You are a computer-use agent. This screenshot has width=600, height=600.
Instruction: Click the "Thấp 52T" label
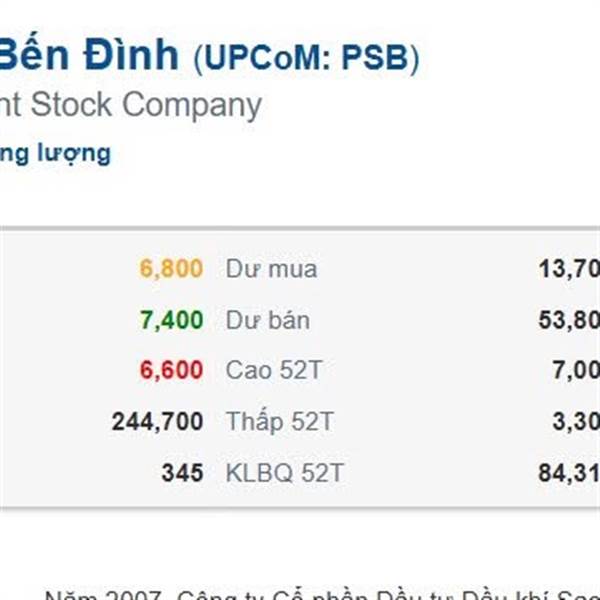280,422
